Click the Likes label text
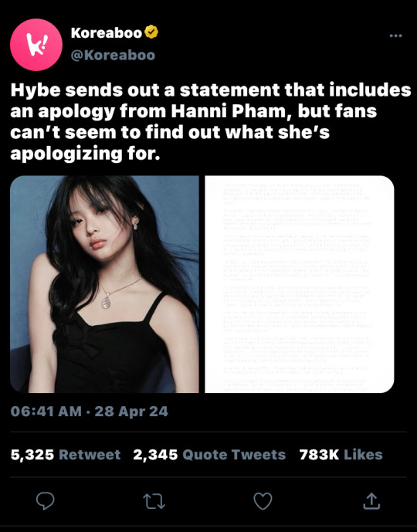Screen dimensions: 417x532 pyautogui.click(x=363, y=455)
